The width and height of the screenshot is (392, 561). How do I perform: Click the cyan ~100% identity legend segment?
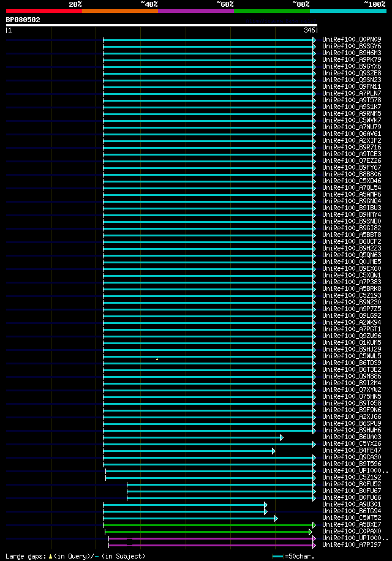(348, 11)
